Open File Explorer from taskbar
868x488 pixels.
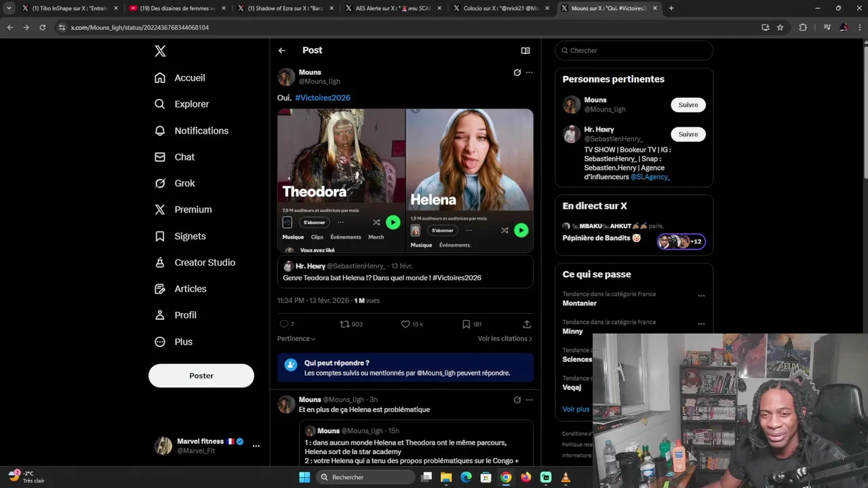tap(446, 477)
